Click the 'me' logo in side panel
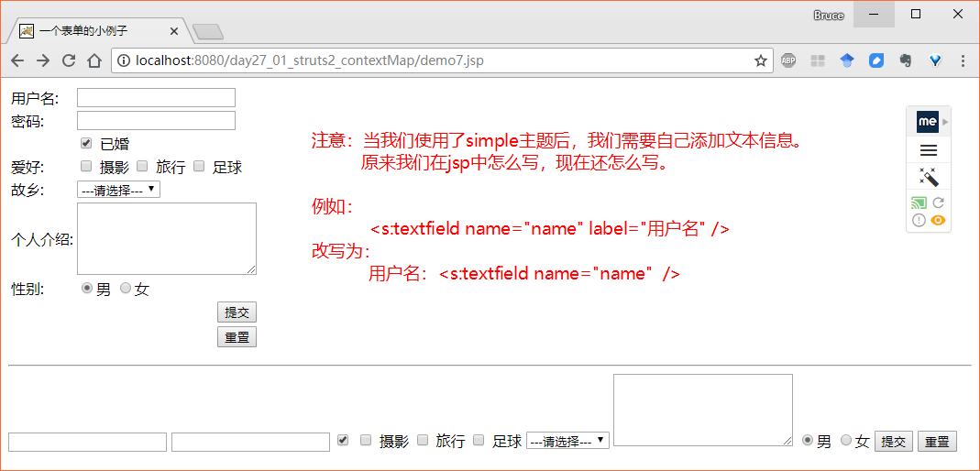 (x=928, y=122)
